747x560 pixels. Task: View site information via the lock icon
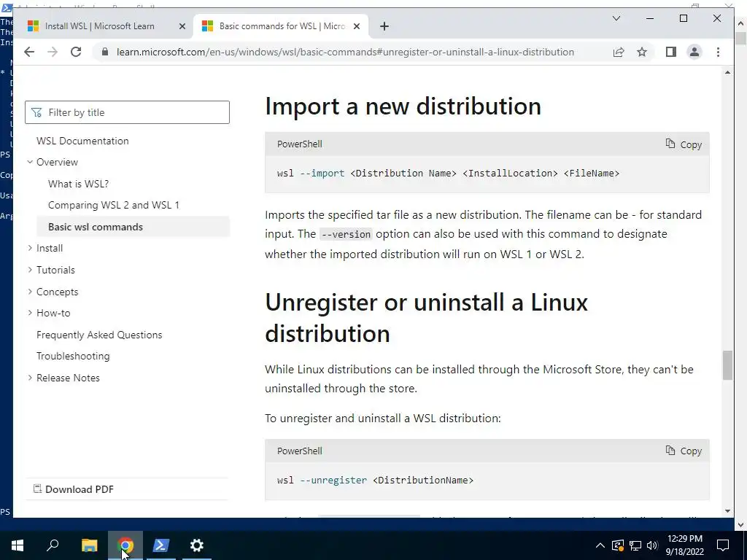(105, 52)
